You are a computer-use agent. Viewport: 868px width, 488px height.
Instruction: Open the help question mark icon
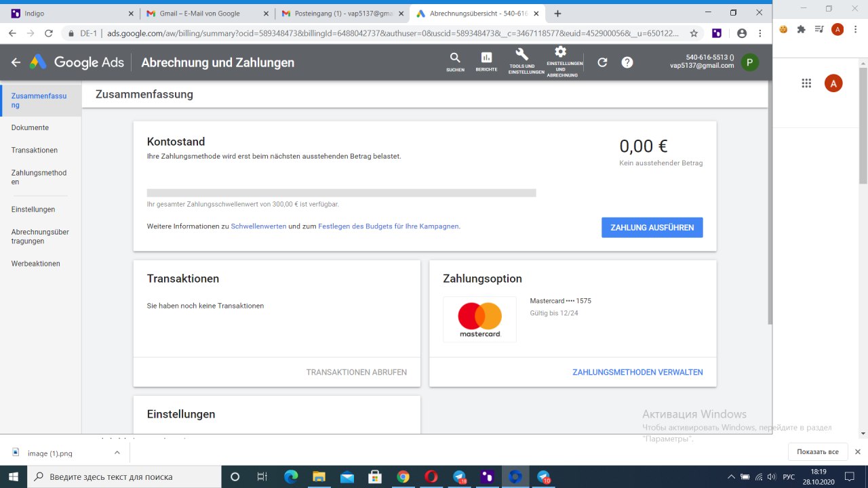click(627, 62)
